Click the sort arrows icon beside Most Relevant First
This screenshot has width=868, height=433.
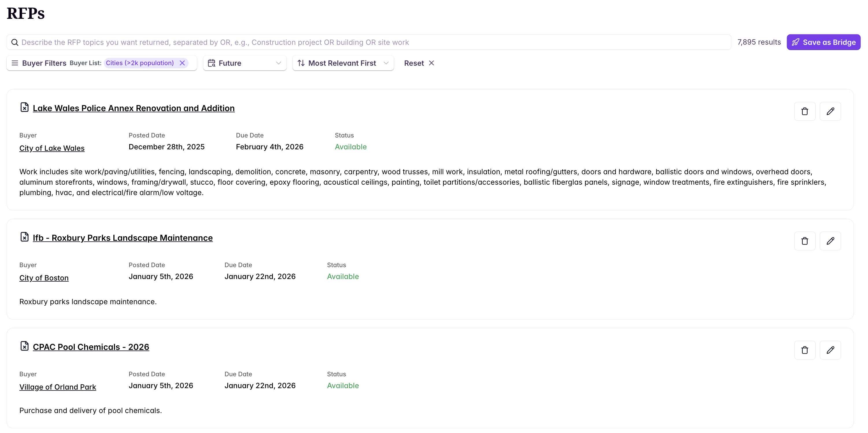coord(301,63)
